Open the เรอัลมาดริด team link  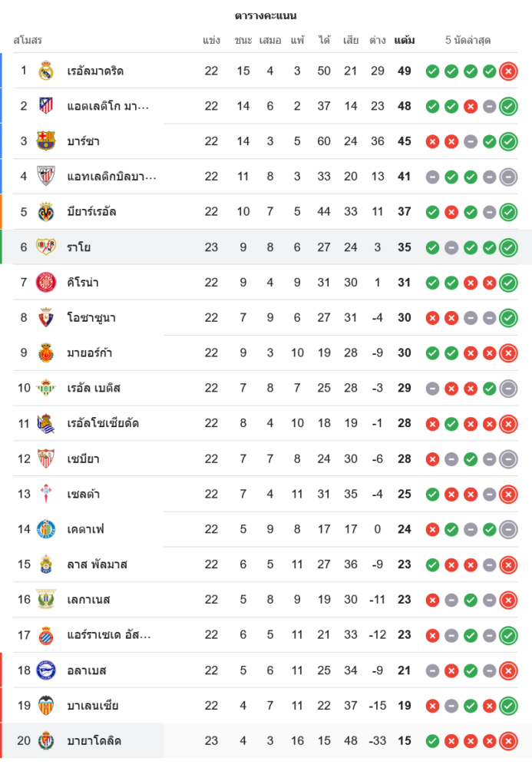pos(95,71)
